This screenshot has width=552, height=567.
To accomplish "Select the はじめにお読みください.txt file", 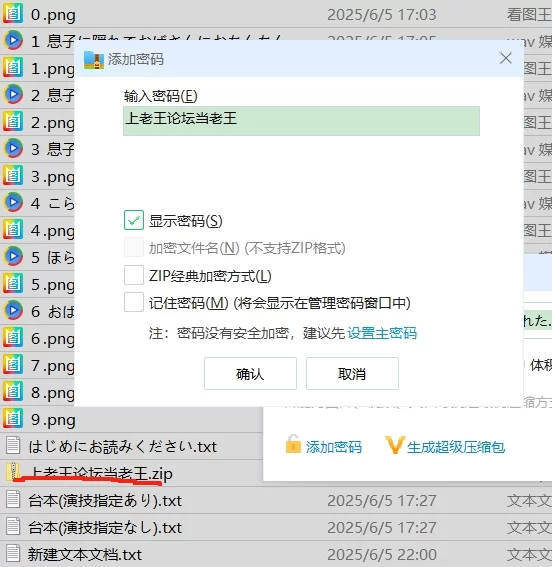I will click(122, 447).
